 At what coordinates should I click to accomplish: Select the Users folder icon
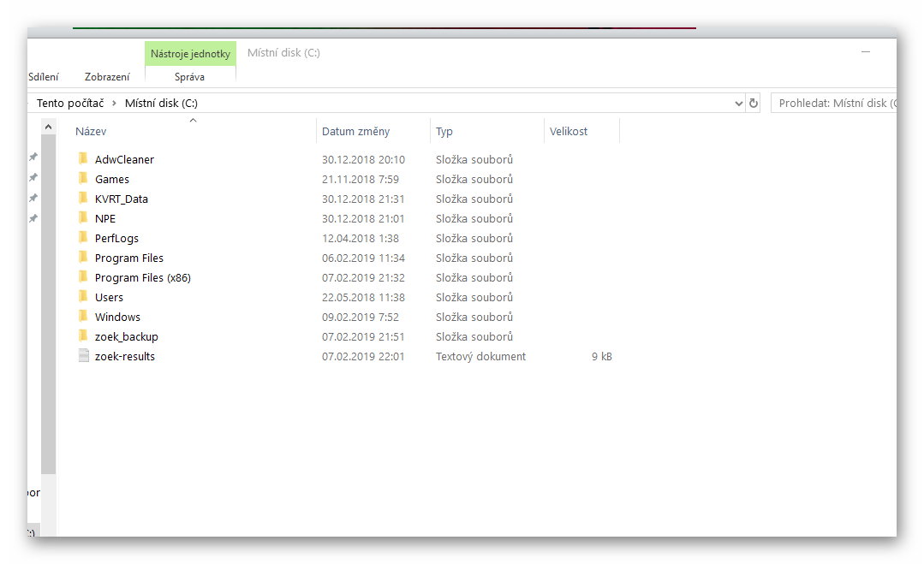click(x=83, y=296)
